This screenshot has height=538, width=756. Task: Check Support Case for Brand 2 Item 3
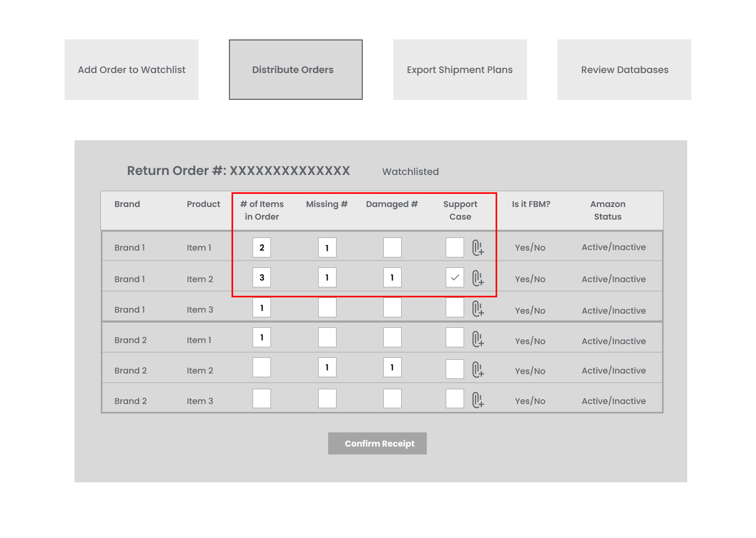point(455,399)
